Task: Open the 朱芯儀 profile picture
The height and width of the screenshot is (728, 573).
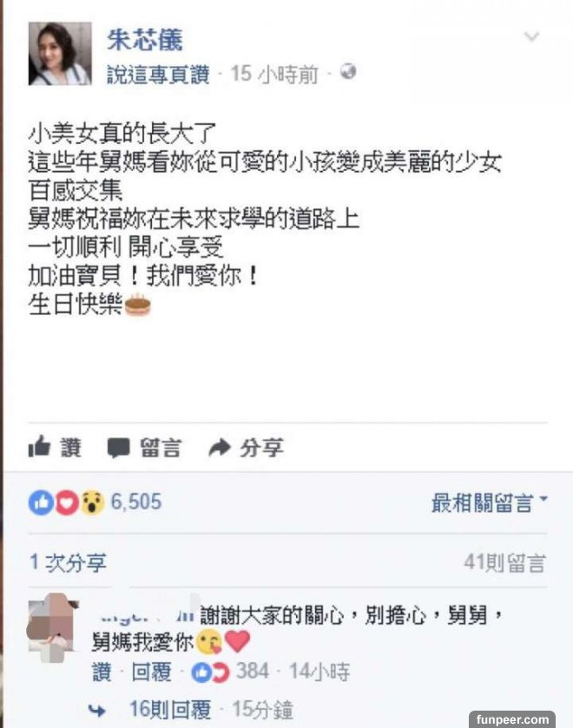Action: coord(60,54)
